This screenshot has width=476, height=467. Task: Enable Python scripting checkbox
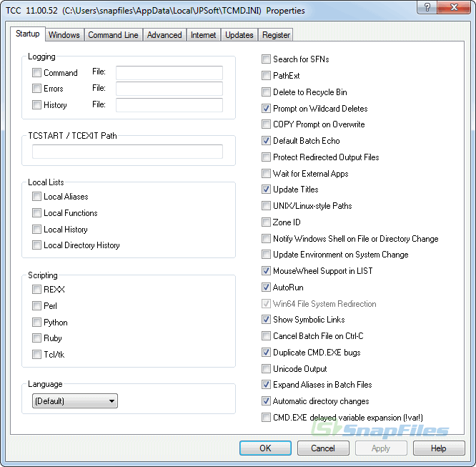point(36,322)
